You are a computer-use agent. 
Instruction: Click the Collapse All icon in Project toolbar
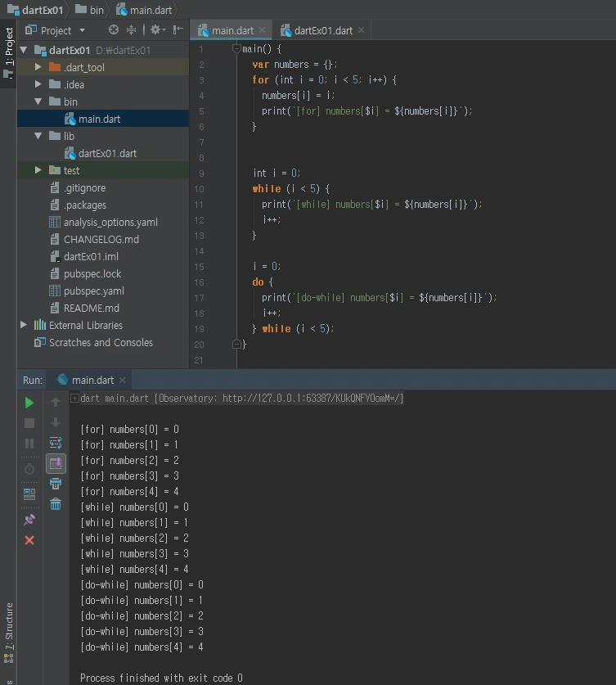tap(131, 29)
